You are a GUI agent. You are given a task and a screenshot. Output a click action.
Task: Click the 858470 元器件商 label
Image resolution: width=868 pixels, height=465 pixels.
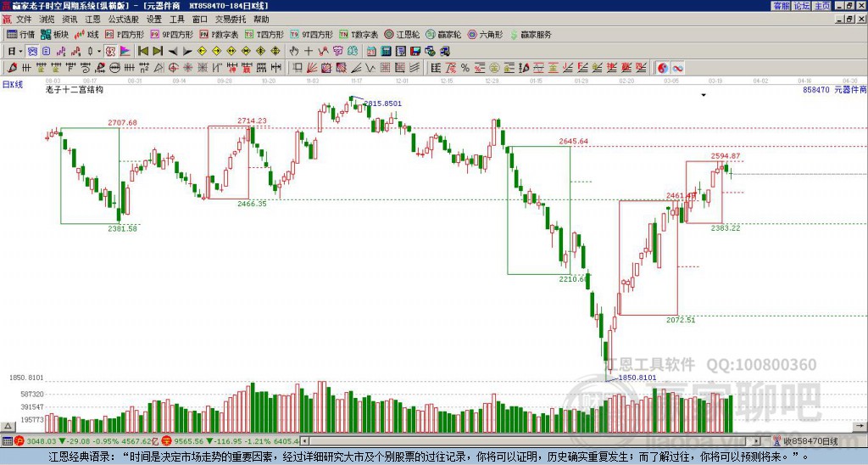pos(835,89)
